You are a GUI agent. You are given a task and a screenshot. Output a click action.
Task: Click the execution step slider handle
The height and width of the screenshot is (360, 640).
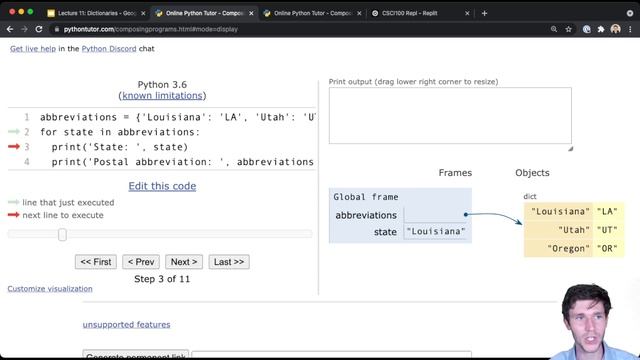(x=62, y=234)
